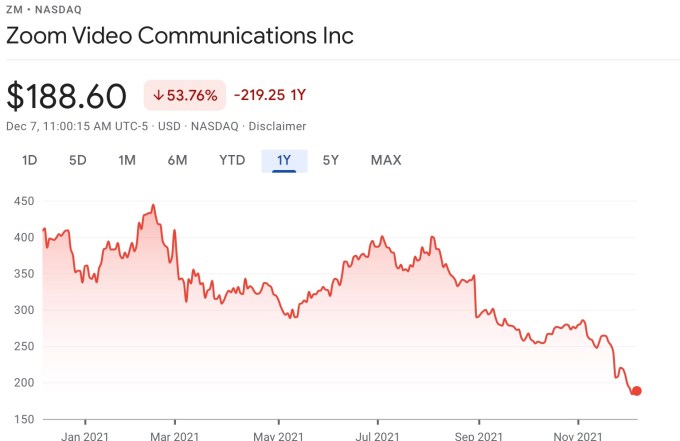Viewport: 680px width, 441px height.
Task: Click the -219.25 1Y change value
Action: pyautogui.click(x=271, y=95)
